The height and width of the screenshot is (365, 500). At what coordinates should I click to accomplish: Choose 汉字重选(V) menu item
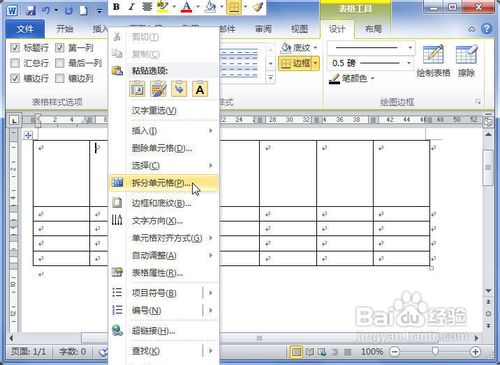click(164, 110)
